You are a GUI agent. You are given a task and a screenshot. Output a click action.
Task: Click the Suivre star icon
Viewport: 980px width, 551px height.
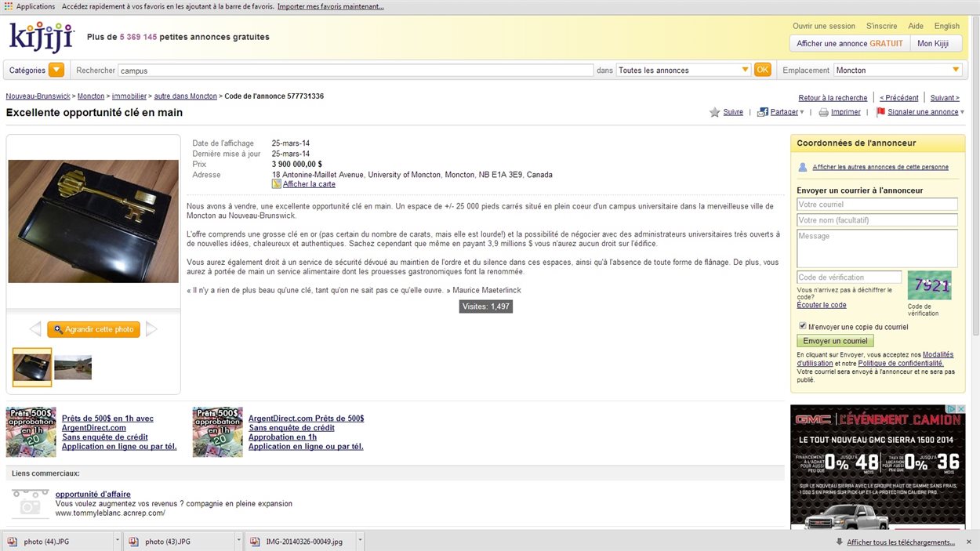(x=714, y=111)
